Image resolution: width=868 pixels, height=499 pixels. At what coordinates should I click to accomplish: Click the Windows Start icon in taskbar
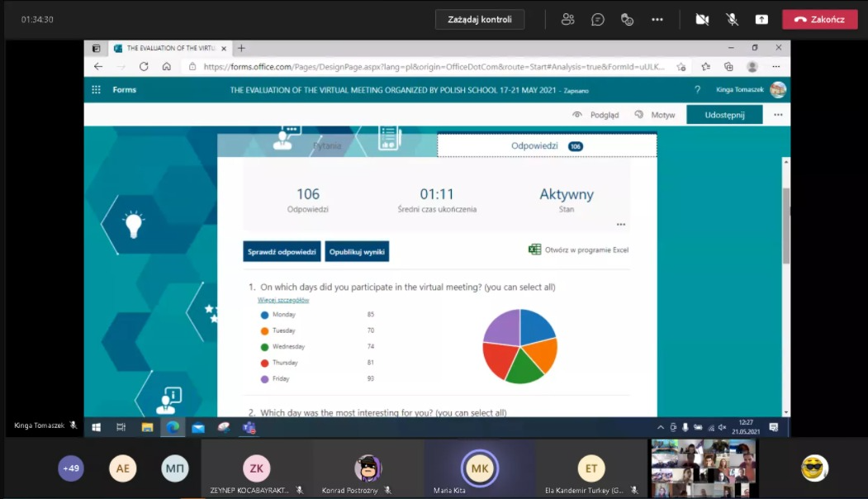pyautogui.click(x=96, y=427)
